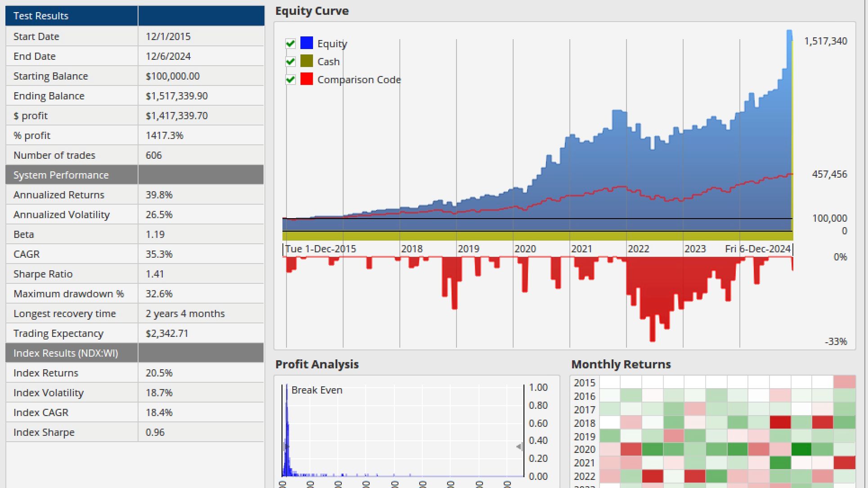Click the 2018 marker on equity time axis

[x=412, y=249]
